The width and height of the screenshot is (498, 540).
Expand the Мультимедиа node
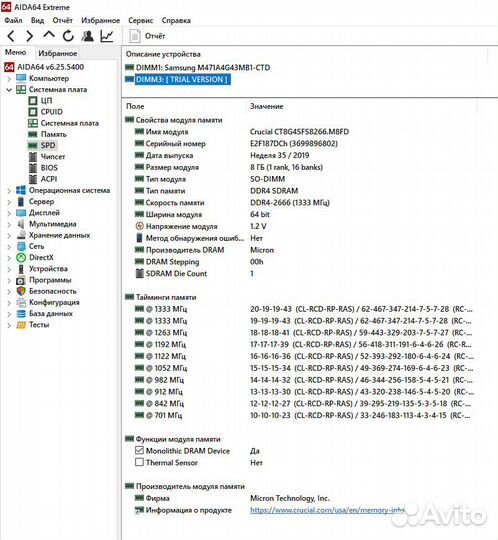(x=9, y=224)
